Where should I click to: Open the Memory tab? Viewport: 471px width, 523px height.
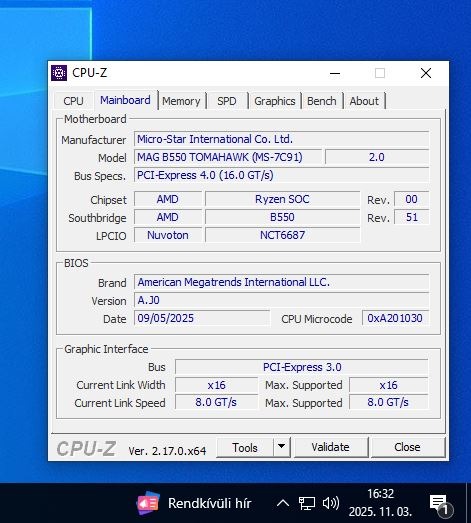click(x=181, y=101)
